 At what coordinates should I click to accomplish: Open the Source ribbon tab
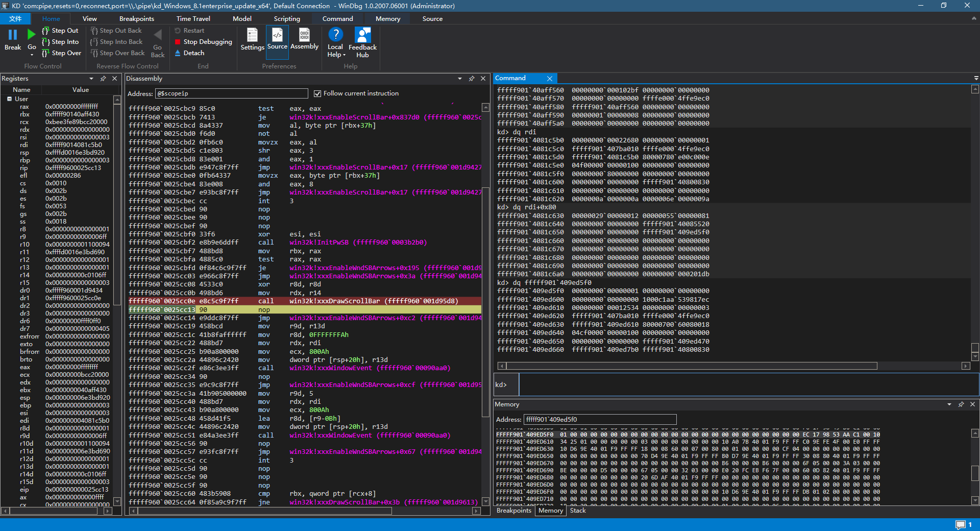[x=432, y=19]
